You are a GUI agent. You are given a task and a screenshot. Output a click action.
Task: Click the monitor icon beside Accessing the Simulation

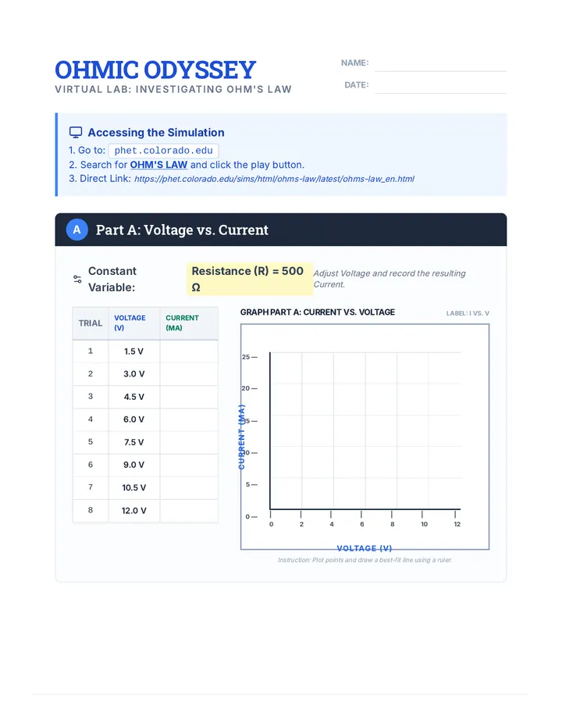(x=76, y=132)
